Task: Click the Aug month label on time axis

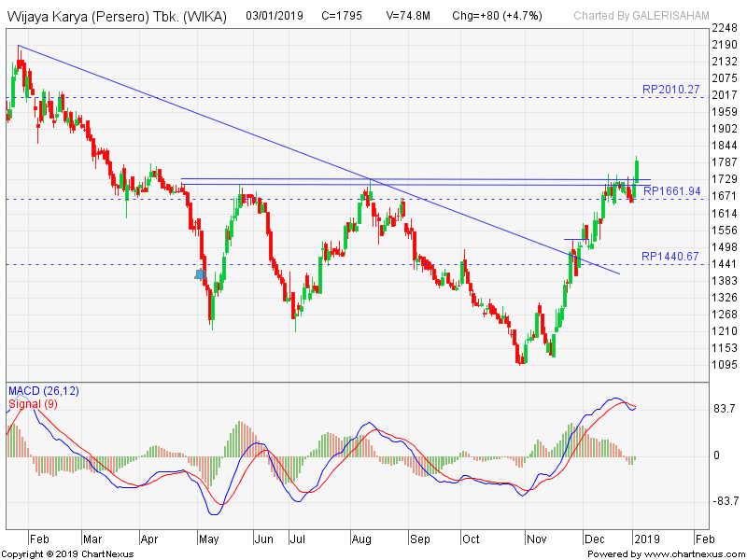Action: pos(361,539)
